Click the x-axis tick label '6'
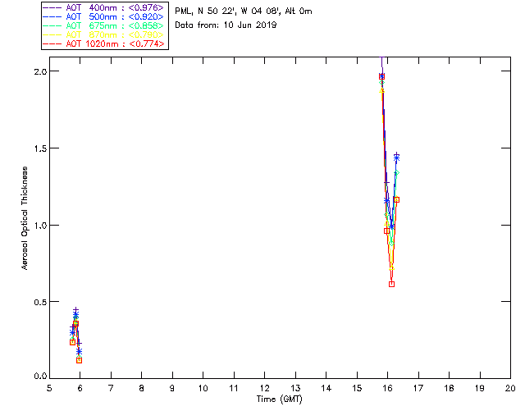525x420 pixels. coord(80,388)
